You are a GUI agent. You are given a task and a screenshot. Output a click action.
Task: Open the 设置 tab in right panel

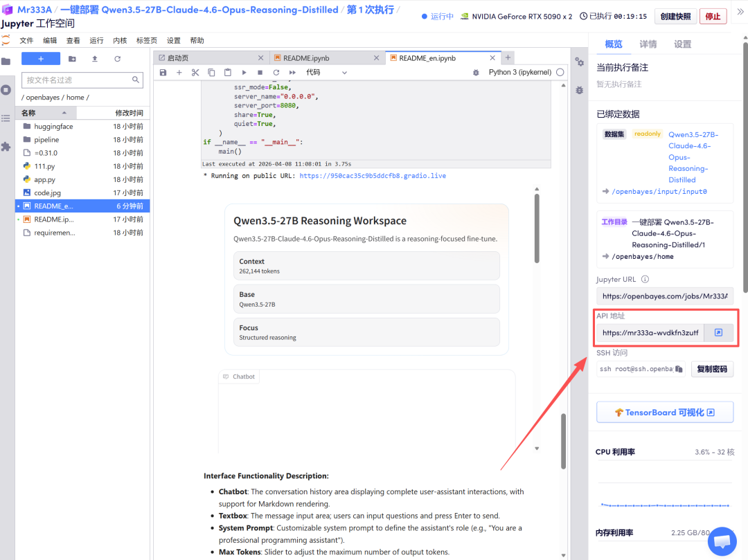[x=682, y=44]
